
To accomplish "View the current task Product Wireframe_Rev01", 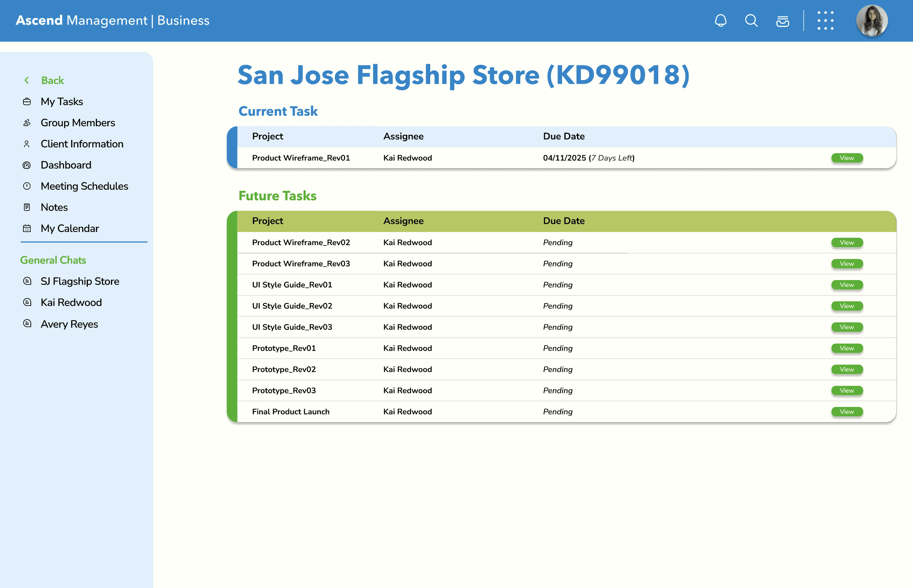I will [847, 158].
